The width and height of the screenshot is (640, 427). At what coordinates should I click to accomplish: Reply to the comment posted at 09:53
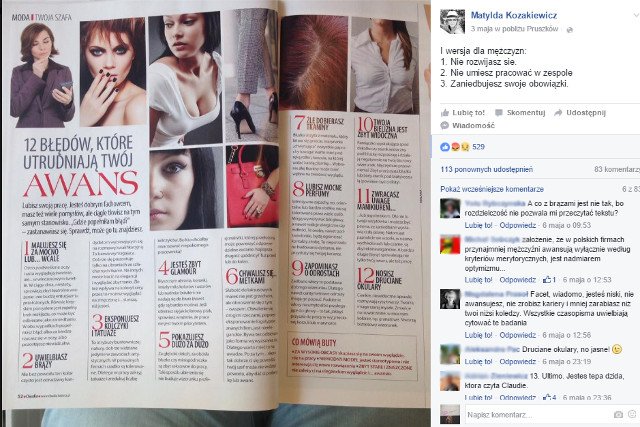click(518, 225)
